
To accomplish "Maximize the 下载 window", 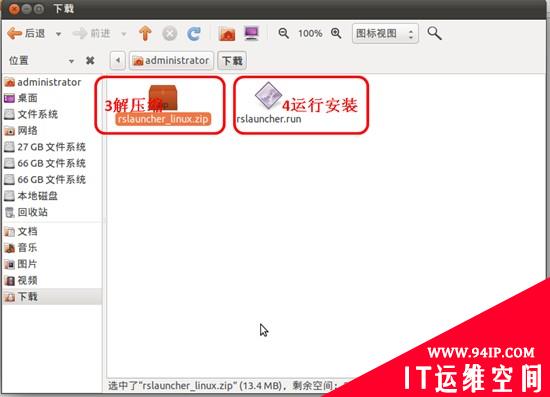I will click(39, 8).
